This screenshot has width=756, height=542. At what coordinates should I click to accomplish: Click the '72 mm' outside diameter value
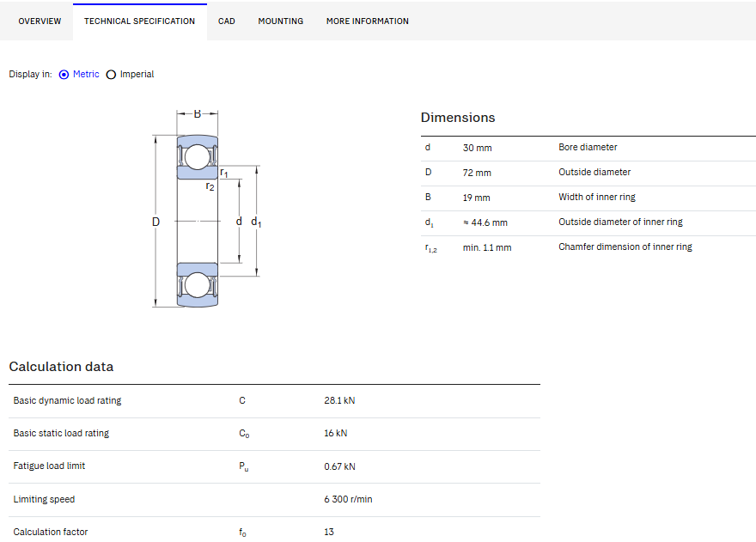477,173
